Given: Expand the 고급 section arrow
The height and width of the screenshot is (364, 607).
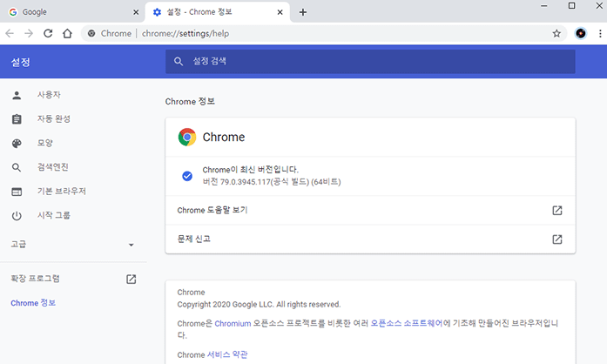Looking at the screenshot, I should click(x=132, y=245).
